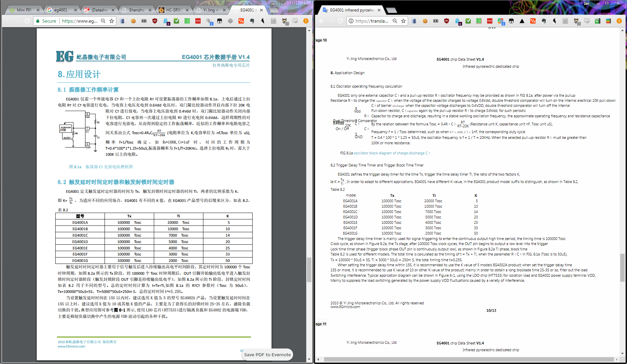Click the PDF window vertical scrollbar thumb

click(x=309, y=270)
